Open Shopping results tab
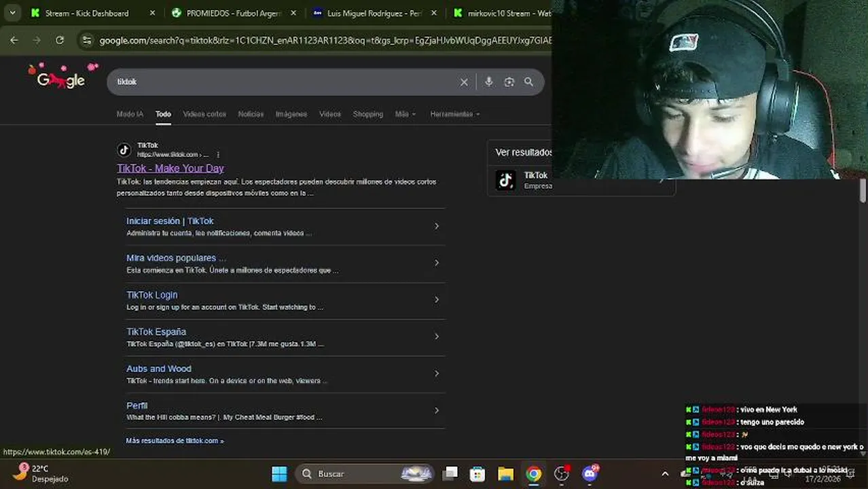The image size is (868, 489). pyautogui.click(x=368, y=114)
